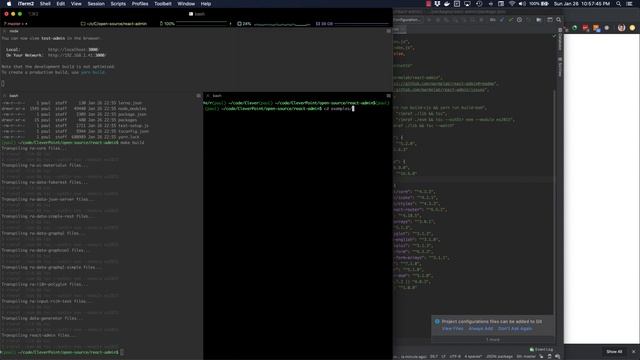Click the View Files link in notification
This screenshot has width=640, height=360.
tap(453, 329)
